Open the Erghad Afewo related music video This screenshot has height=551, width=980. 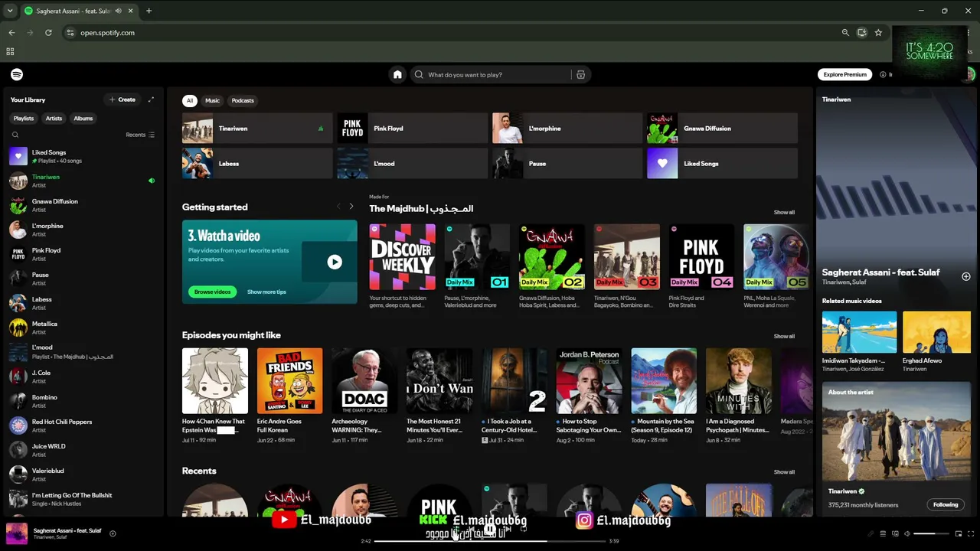(x=936, y=332)
